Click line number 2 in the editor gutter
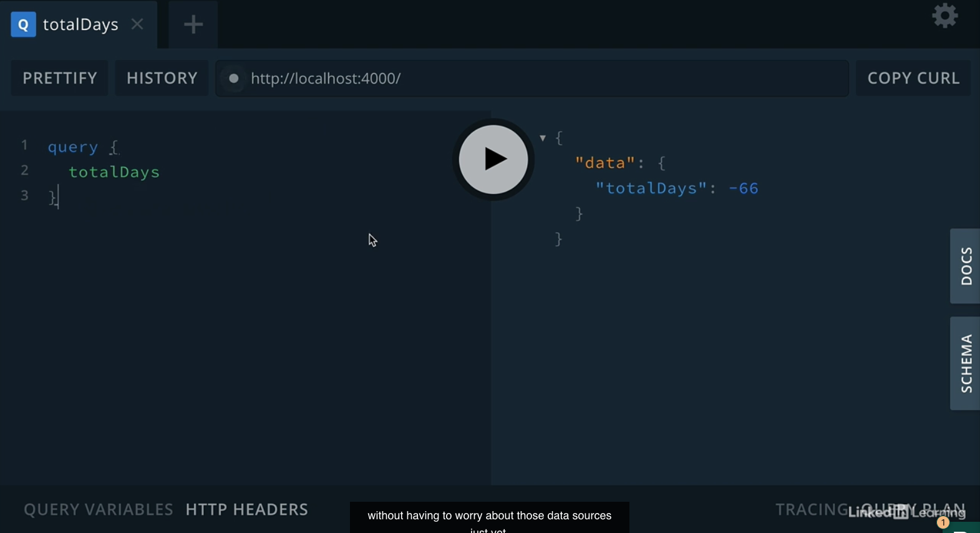The height and width of the screenshot is (533, 980). click(x=24, y=170)
